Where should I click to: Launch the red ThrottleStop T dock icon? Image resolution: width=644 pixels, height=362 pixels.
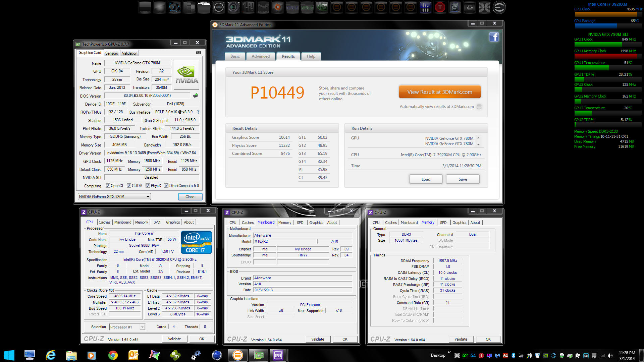[x=440, y=7]
